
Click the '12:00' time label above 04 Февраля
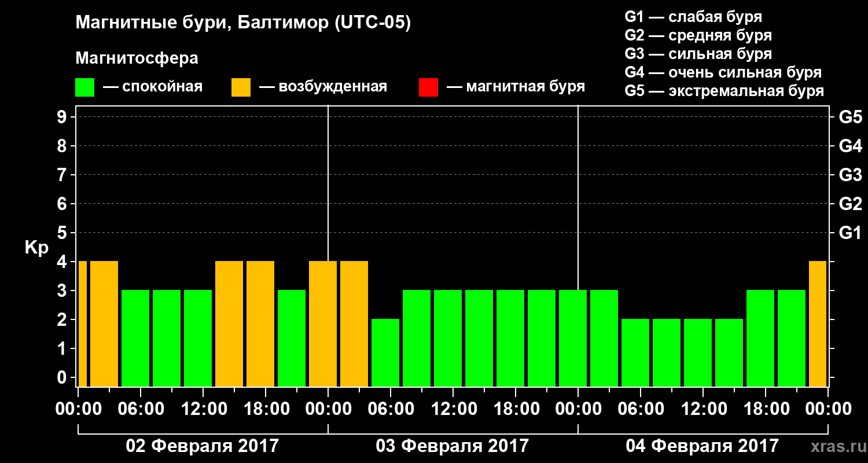coord(703,409)
